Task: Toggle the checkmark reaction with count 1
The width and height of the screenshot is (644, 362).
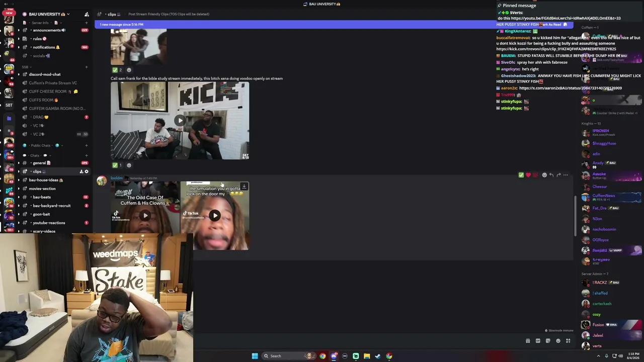Action: [117, 165]
